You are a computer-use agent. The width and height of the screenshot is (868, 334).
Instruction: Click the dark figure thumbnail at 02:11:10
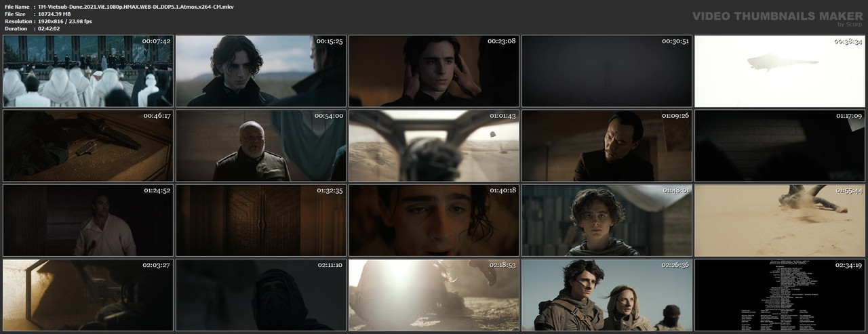point(261,295)
